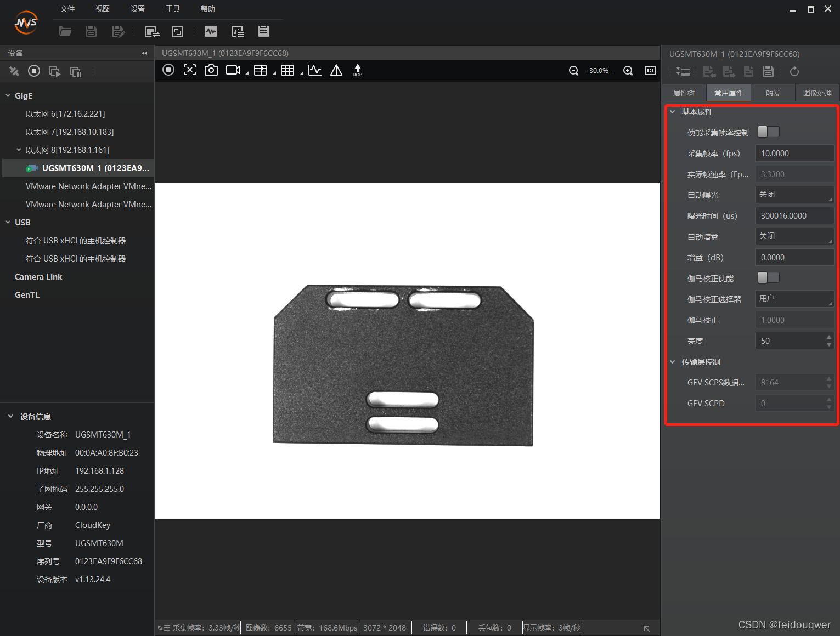The height and width of the screenshot is (636, 840).
Task: Click the 曝光时间 (us) input field
Action: click(794, 216)
